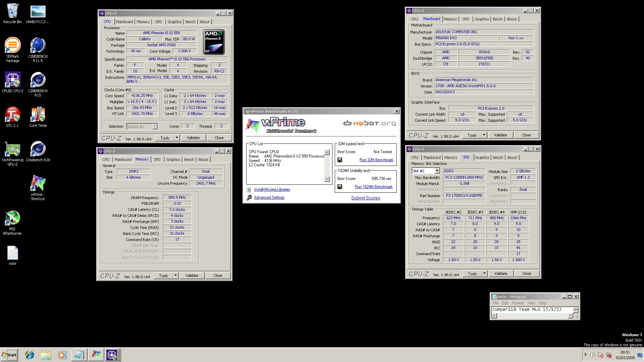This screenshot has height=362, width=644.
Task: Open CPU tab in SPD CPU-Z window
Action: pyautogui.click(x=415, y=158)
